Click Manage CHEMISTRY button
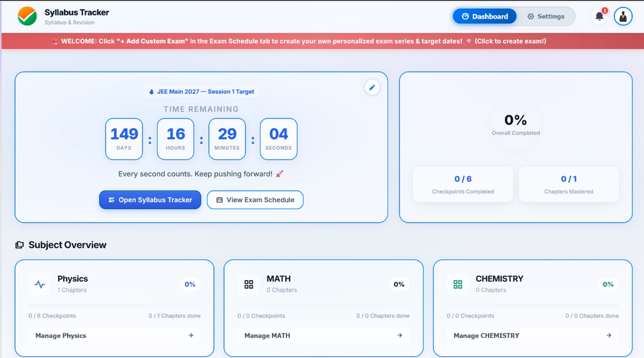644x358 pixels. [533, 335]
